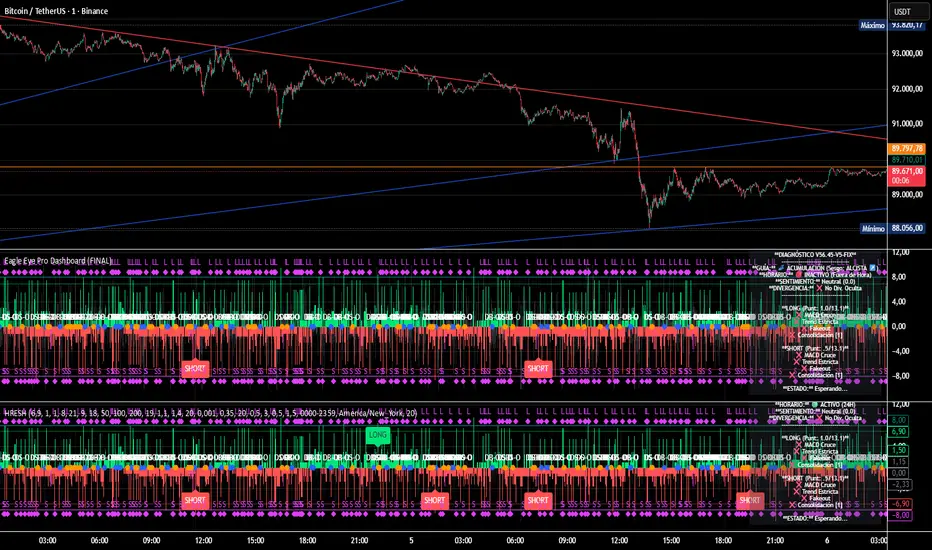Open the Eagle Eye Pro Dashboard indicator title
This screenshot has width=932, height=550.
pyautogui.click(x=58, y=261)
